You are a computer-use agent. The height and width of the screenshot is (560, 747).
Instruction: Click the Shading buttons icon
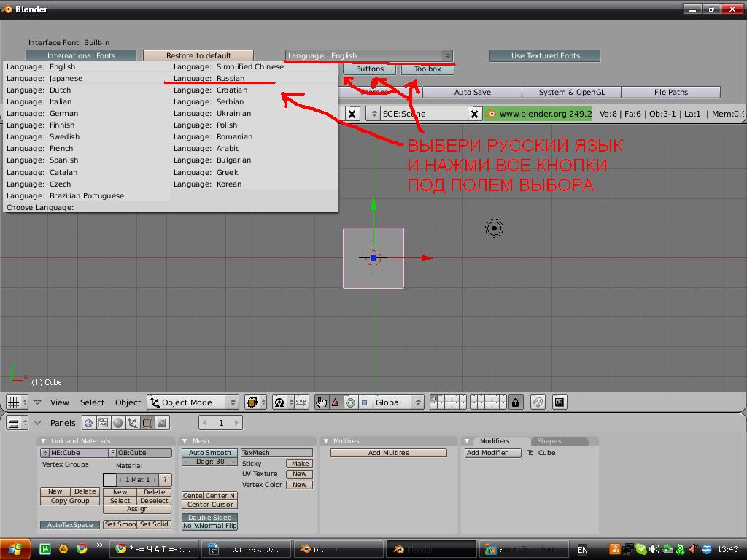(x=119, y=422)
